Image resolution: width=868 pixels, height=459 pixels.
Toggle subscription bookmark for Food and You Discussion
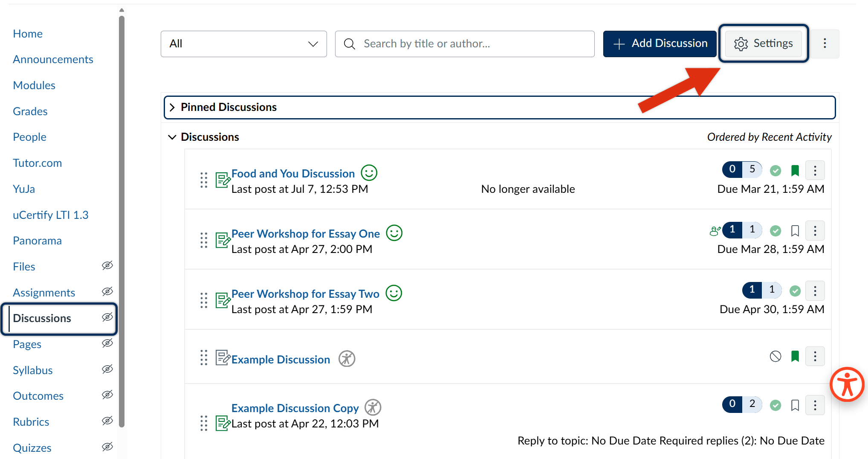tap(795, 171)
